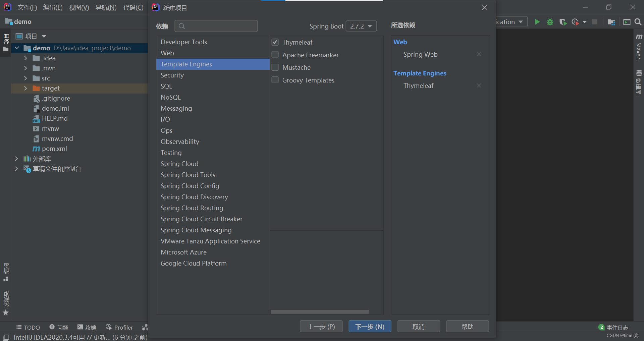The width and height of the screenshot is (644, 341).
Task: Open the Navigate (导航) menu
Action: click(x=106, y=7)
